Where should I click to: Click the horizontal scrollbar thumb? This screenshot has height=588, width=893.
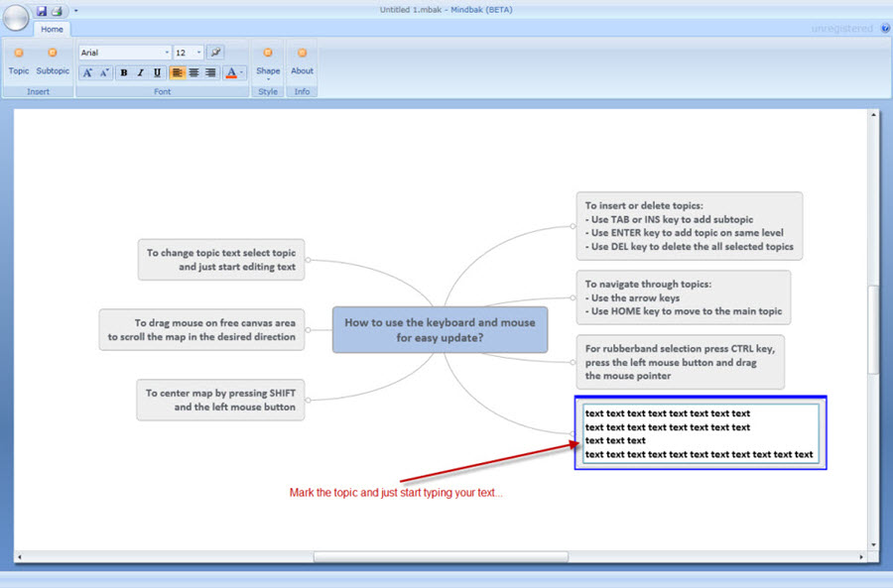tap(441, 557)
